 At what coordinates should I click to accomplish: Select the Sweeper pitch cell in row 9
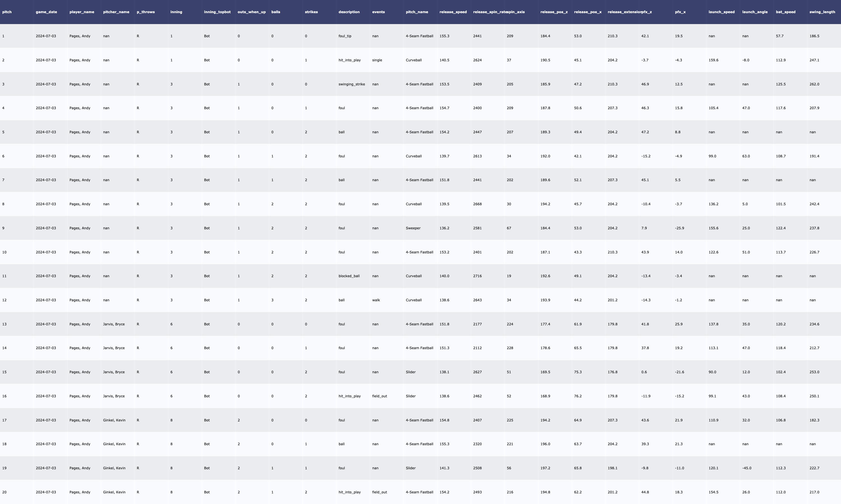(x=413, y=228)
